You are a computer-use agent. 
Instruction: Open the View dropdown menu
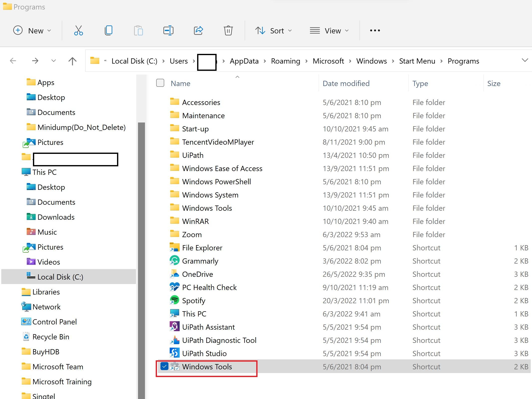tap(329, 31)
